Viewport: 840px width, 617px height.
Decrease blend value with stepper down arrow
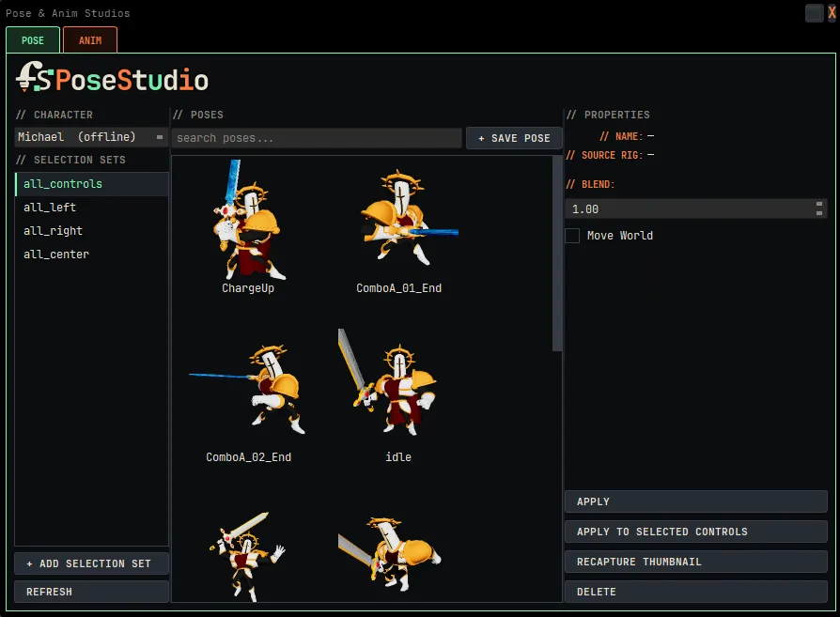819,213
